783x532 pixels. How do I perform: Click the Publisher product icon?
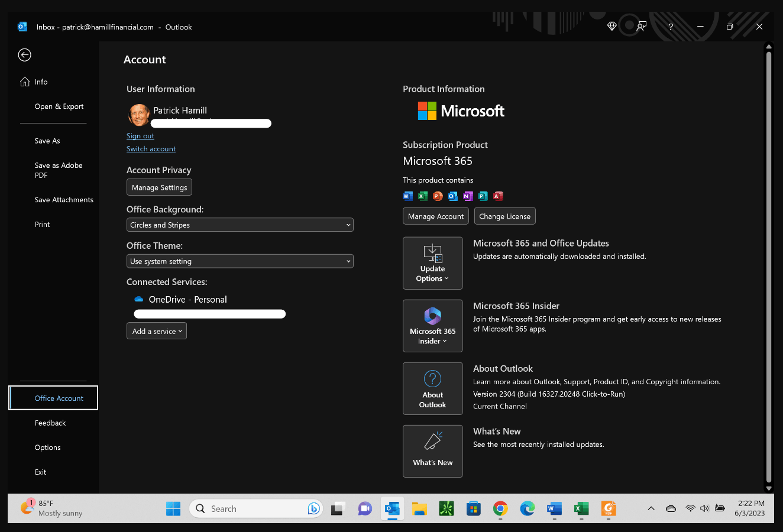click(483, 196)
